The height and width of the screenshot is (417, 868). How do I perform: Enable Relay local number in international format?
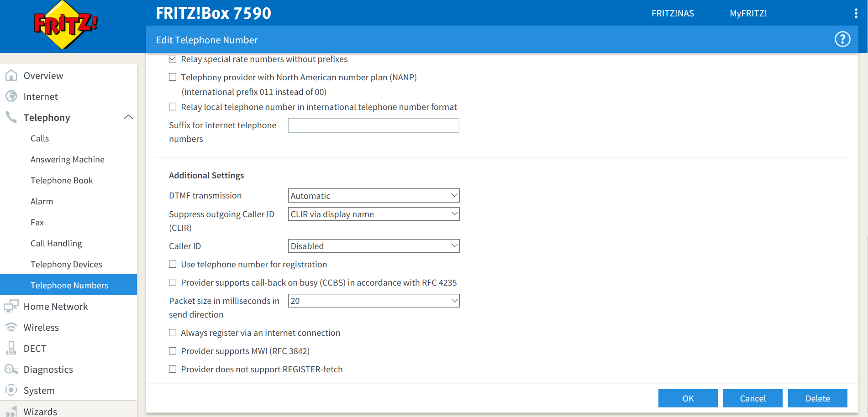click(x=173, y=107)
